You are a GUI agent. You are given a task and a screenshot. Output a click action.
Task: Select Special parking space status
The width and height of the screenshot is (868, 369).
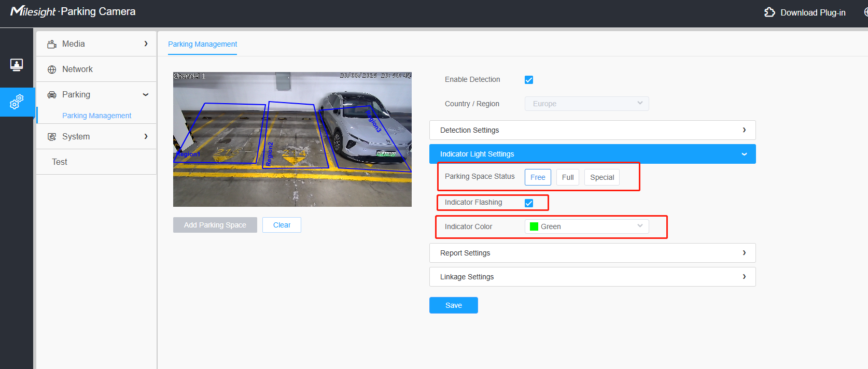pos(602,177)
